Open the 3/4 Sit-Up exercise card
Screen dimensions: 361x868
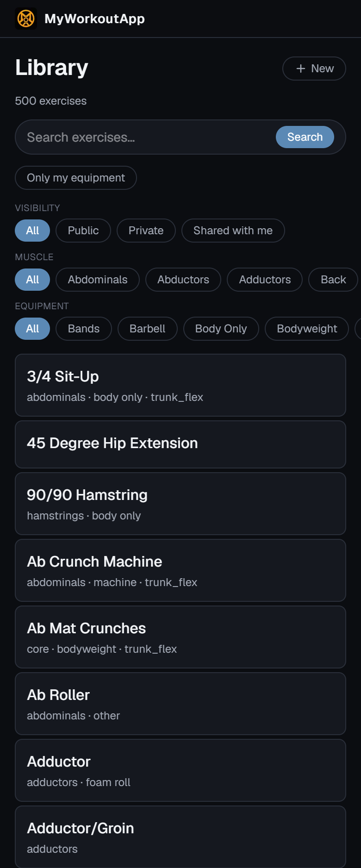[x=180, y=385]
